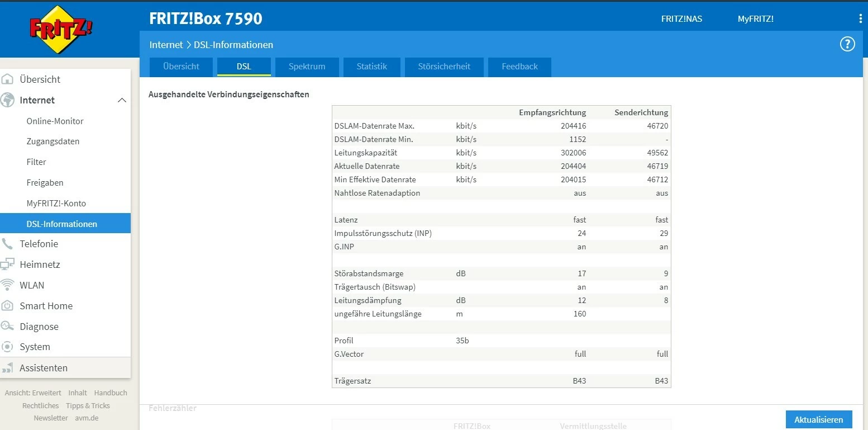Select Online-Monitor in the sidebar
The width and height of the screenshot is (868, 430).
point(55,121)
